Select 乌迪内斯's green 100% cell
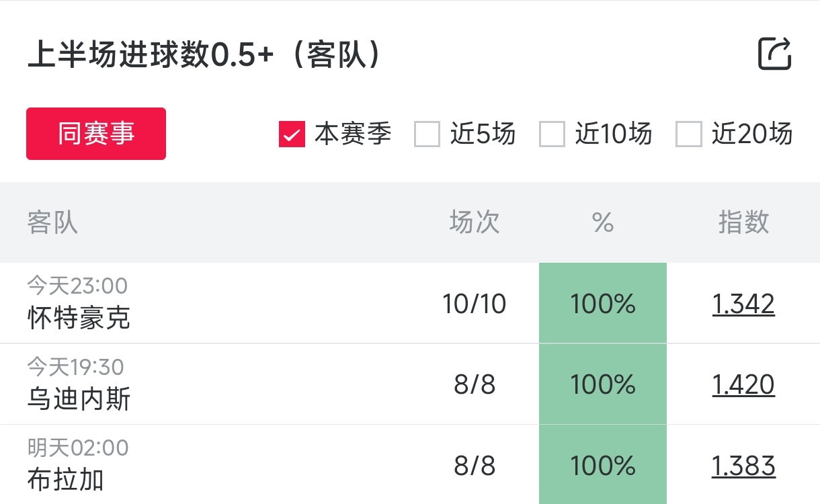Image resolution: width=820 pixels, height=504 pixels. (x=603, y=384)
